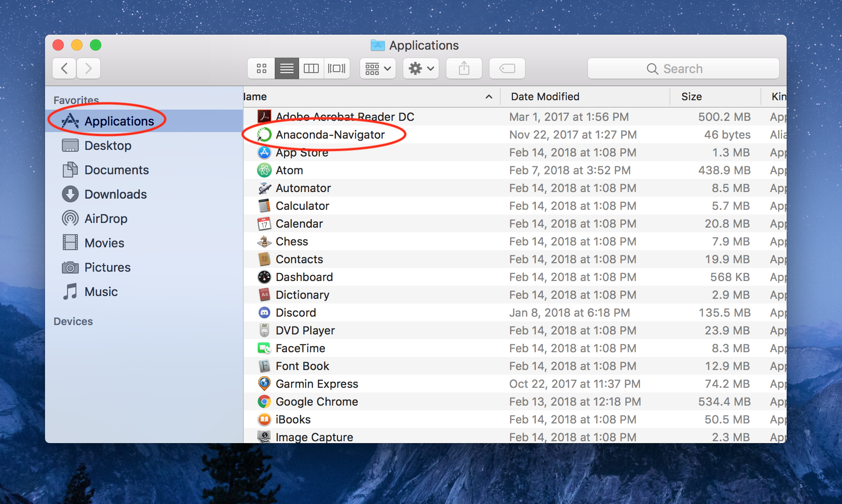Select Applications in the sidebar

pyautogui.click(x=144, y=121)
